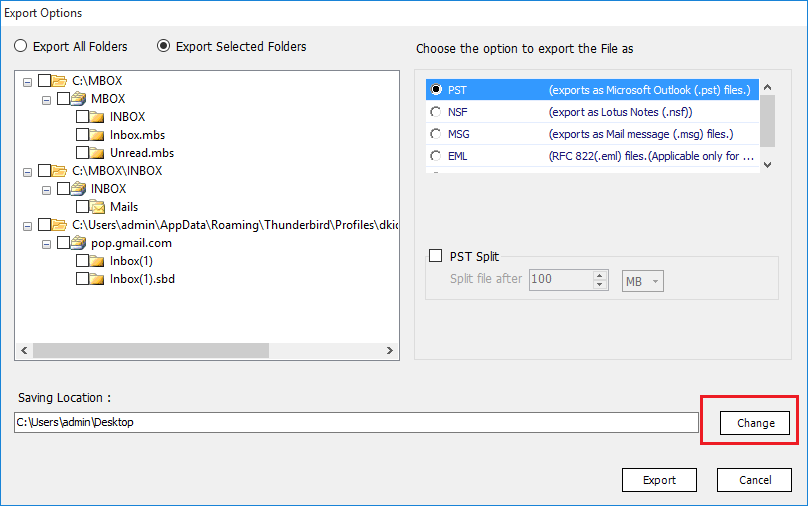Click the C:\MBOX\INBOX root folder icon
The height and width of the screenshot is (506, 808).
(59, 171)
